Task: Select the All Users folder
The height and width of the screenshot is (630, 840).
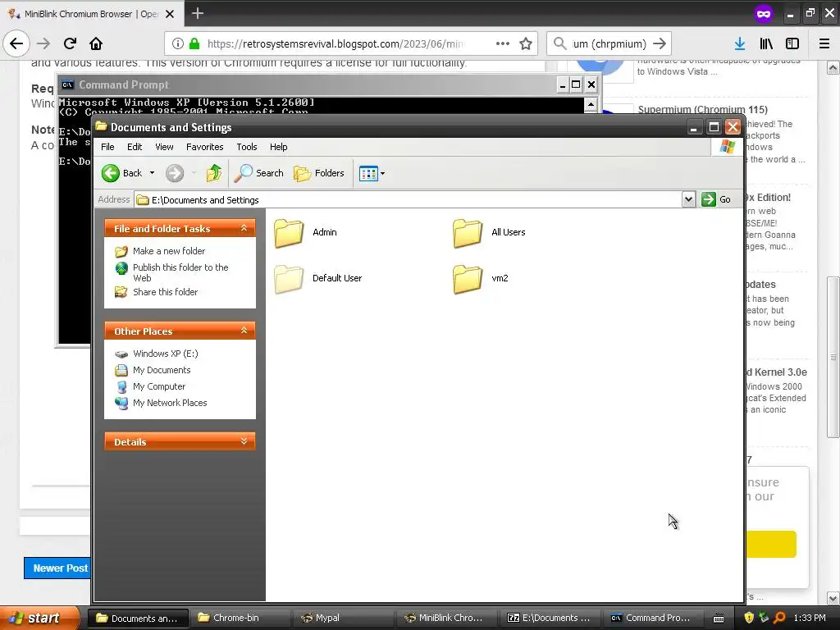Action: pos(489,232)
